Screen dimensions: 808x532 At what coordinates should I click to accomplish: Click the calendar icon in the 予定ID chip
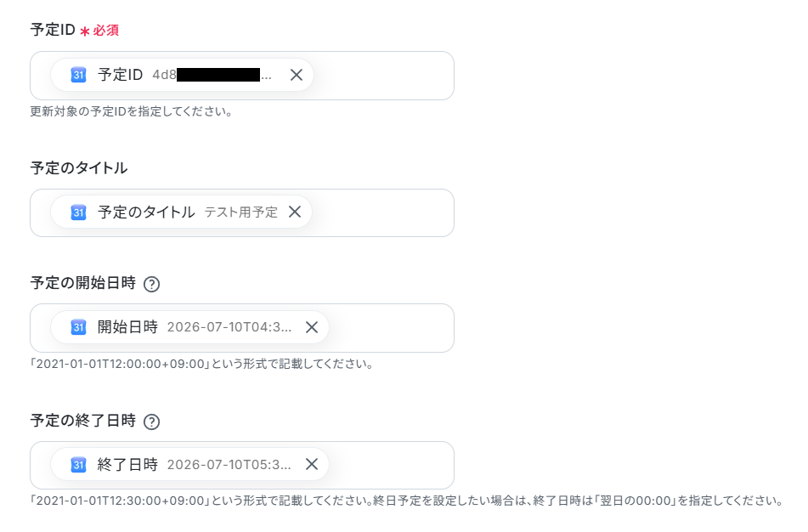pos(78,76)
